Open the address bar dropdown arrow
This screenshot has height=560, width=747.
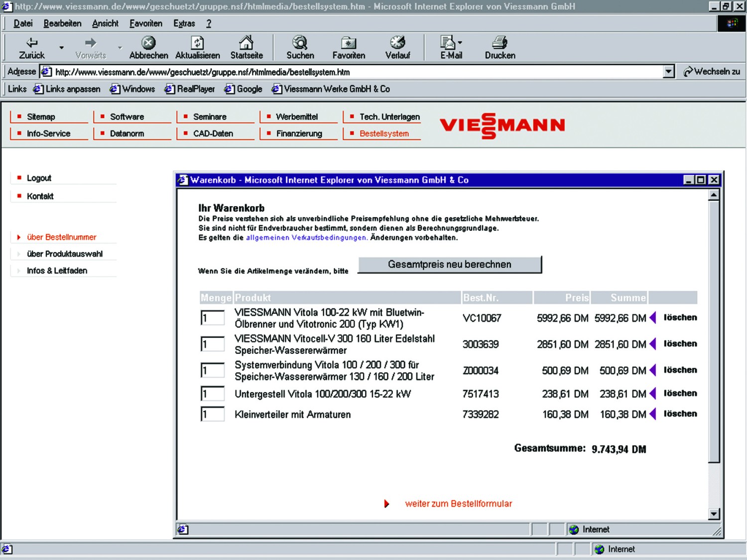(669, 72)
